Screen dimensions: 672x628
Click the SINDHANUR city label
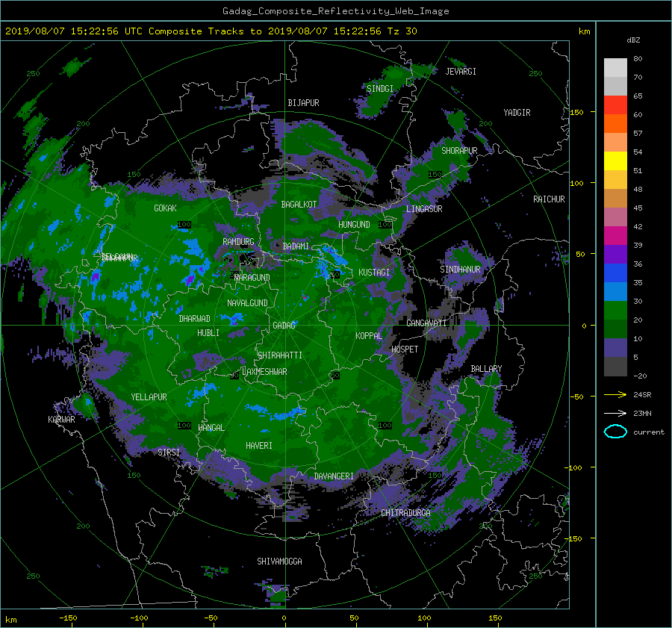click(x=460, y=270)
